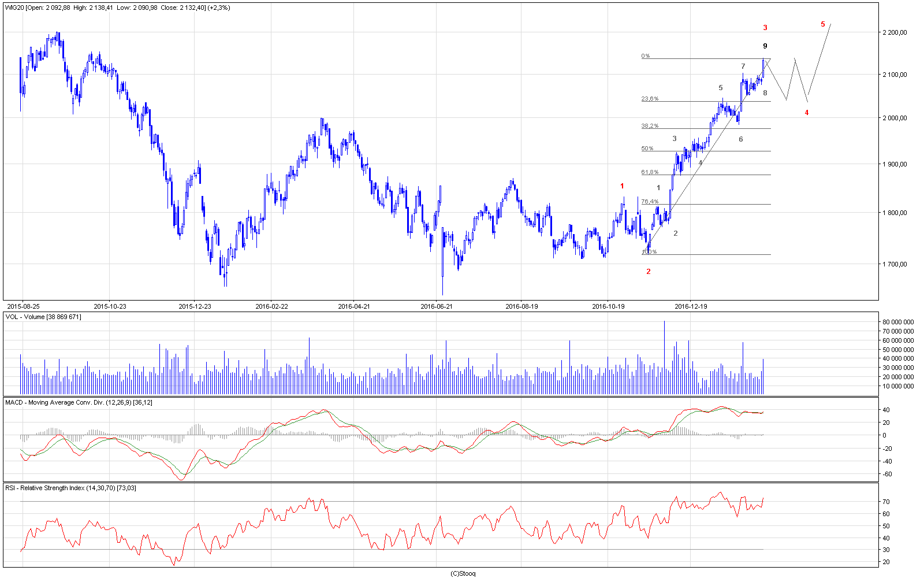Image resolution: width=924 pixels, height=578 pixels.
Task: Click the 0% Fibonacci level label
Action: (x=646, y=56)
